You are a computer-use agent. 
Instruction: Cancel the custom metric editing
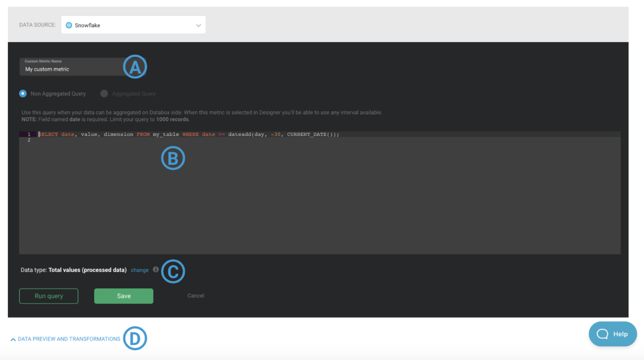tap(195, 296)
